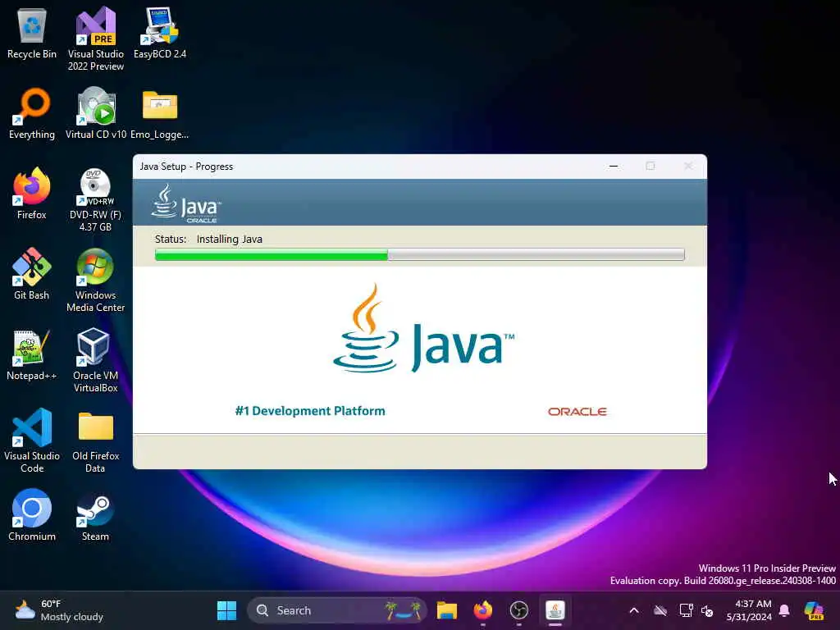Image resolution: width=840 pixels, height=630 pixels.
Task: Select the Everything search shortcut
Action: click(32, 113)
